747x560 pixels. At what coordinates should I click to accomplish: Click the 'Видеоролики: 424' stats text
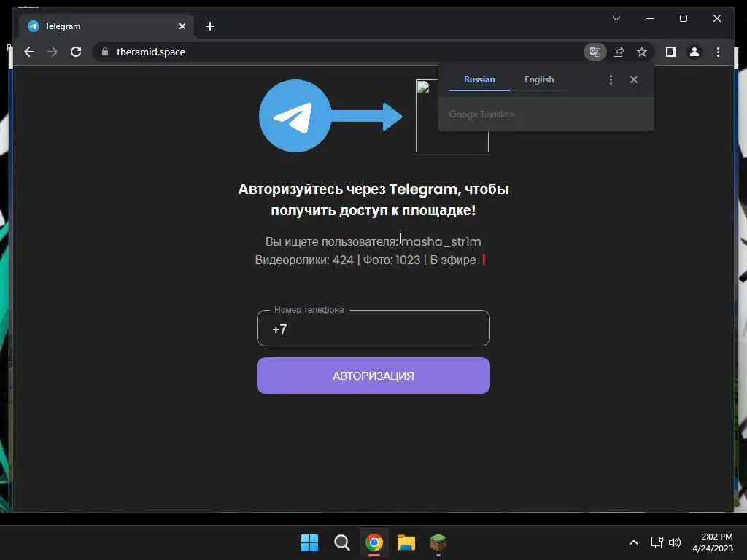coord(304,260)
